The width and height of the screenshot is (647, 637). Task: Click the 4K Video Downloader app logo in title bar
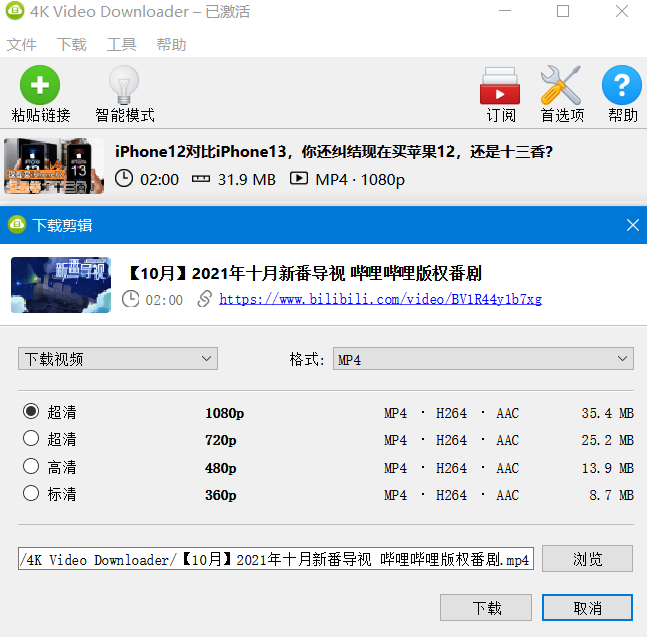[x=15, y=11]
